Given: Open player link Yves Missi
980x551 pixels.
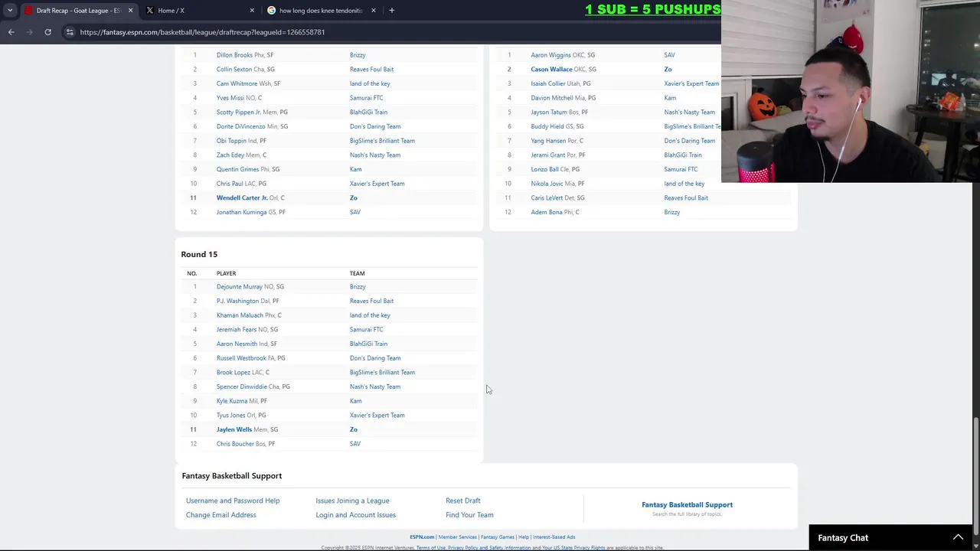Looking at the screenshot, I should point(230,98).
